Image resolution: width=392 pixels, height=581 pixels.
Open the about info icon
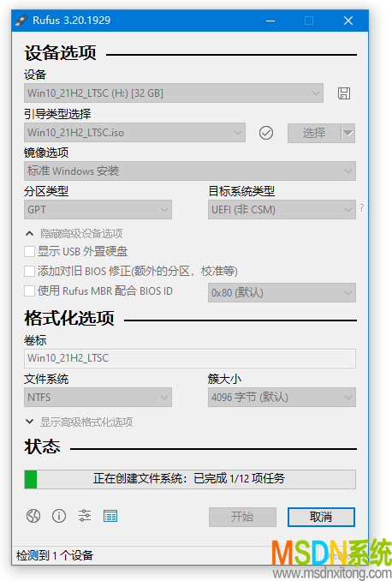point(59,516)
